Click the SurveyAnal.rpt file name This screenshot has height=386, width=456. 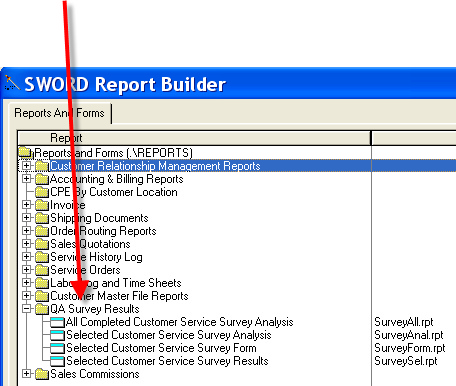click(409, 335)
